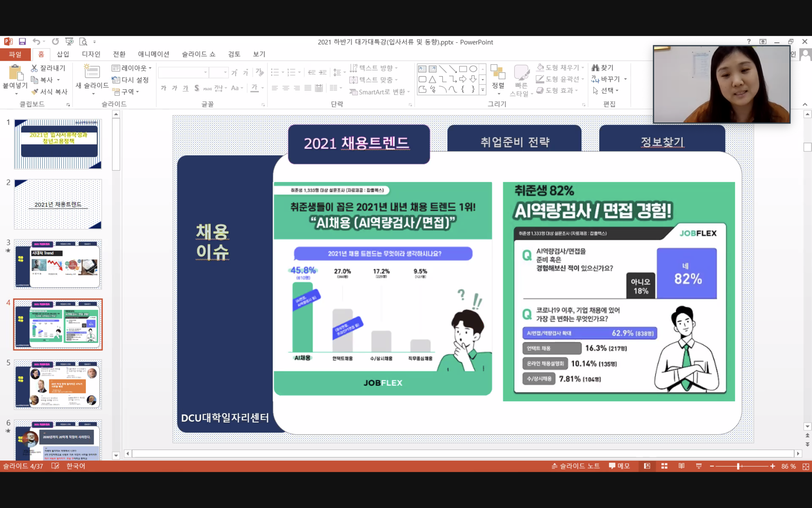Toggle strikethrough text button
Image resolution: width=812 pixels, height=508 pixels.
point(208,88)
